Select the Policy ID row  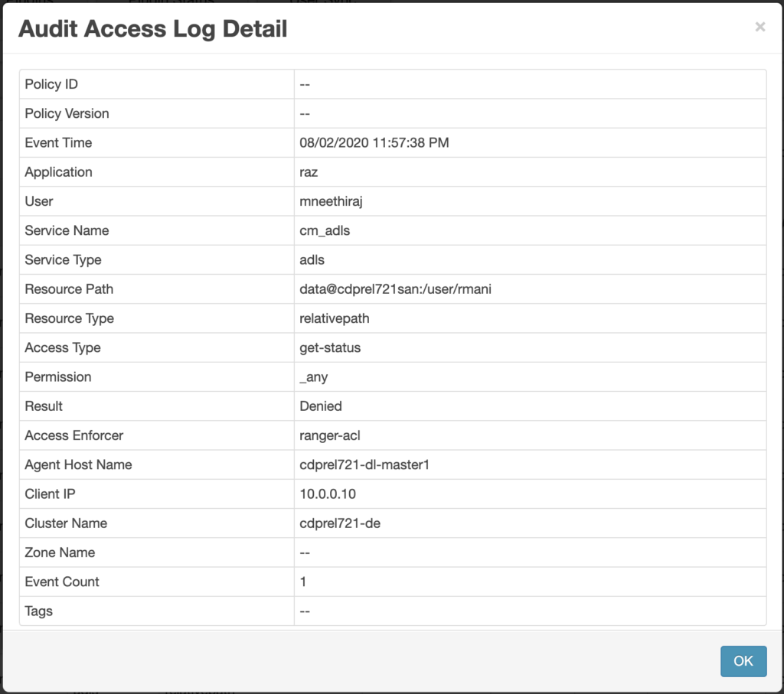(x=153, y=84)
